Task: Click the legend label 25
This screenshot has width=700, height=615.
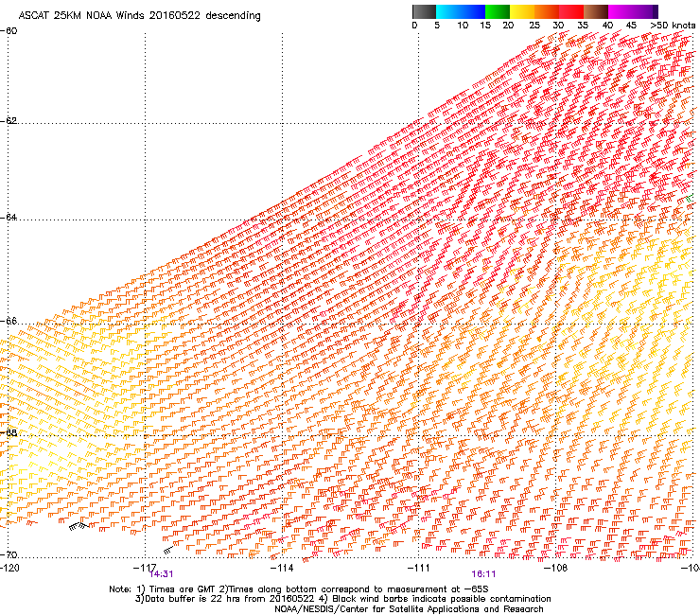Action: [x=534, y=26]
